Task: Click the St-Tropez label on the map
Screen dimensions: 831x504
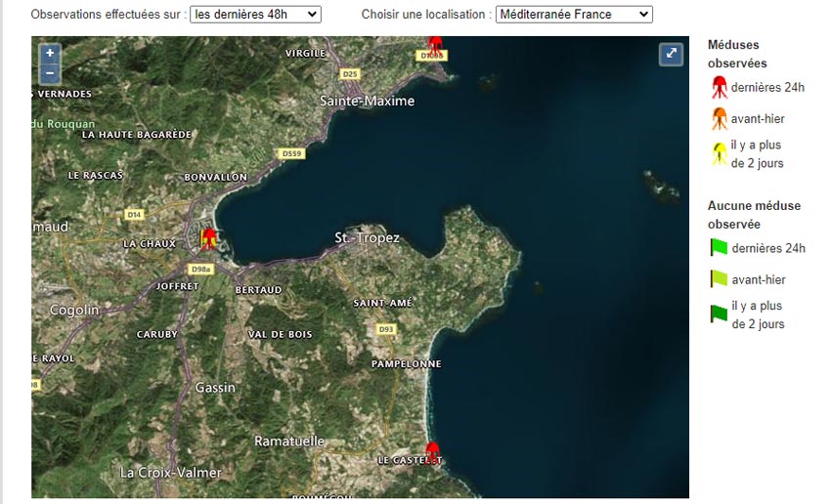Action: (367, 238)
